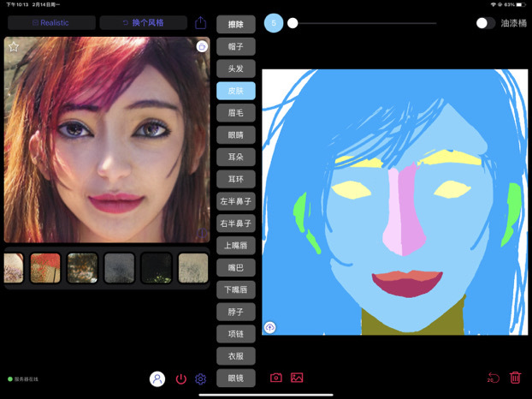Delete the drawing with the trash icon

coord(515,378)
